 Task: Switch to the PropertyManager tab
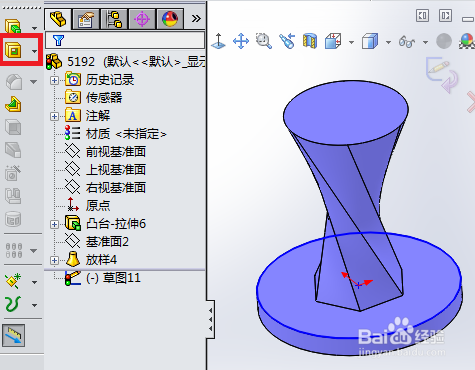click(x=86, y=19)
